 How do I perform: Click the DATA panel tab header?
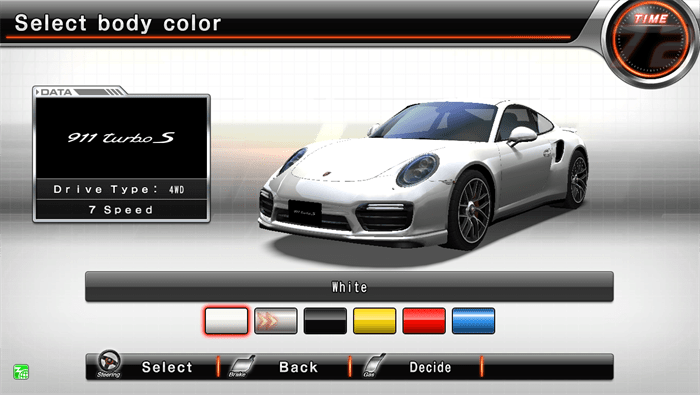click(x=80, y=91)
